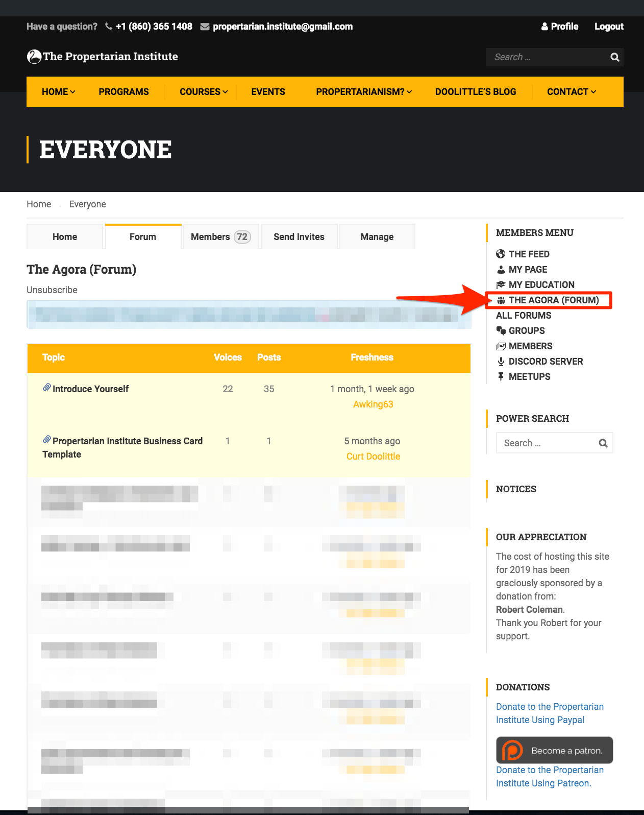Viewport: 644px width, 815px height.
Task: Click the Propertarian Institute logo
Action: 103,57
